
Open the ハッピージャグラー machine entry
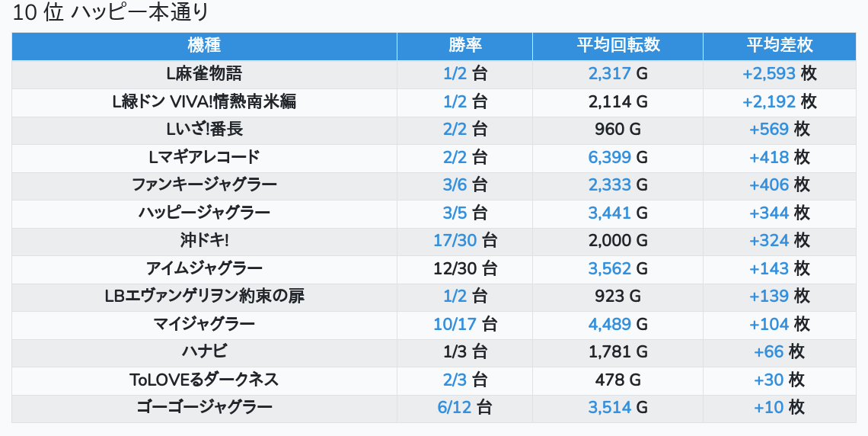pos(204,213)
